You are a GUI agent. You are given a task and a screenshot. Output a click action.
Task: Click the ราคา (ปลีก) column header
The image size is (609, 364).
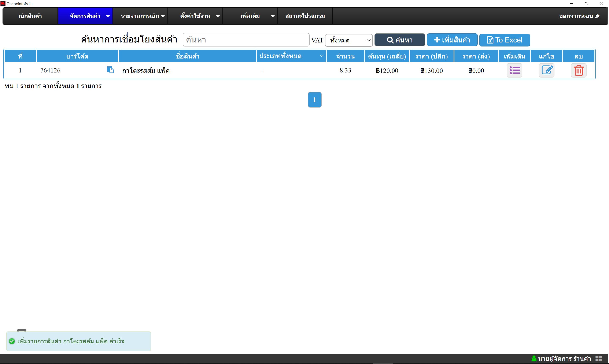click(x=432, y=56)
